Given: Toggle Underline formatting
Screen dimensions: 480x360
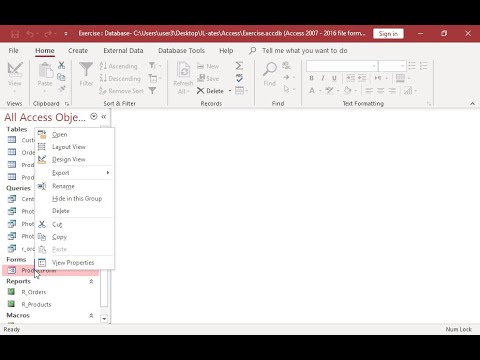Looking at the screenshot, I should [x=334, y=78].
